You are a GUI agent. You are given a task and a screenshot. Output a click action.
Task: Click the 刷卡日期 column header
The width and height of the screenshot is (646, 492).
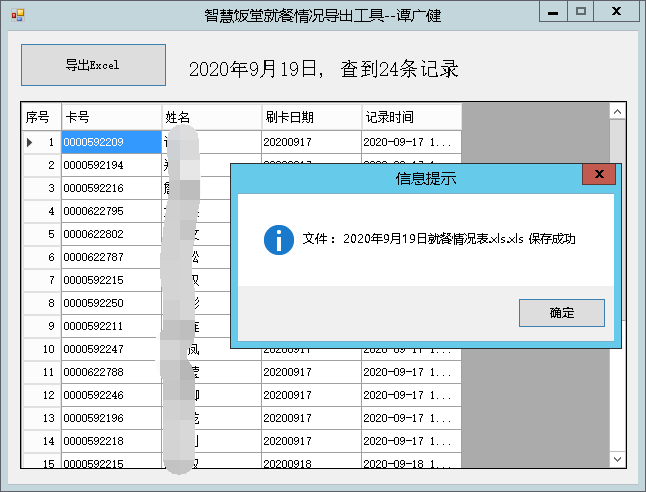coord(311,117)
